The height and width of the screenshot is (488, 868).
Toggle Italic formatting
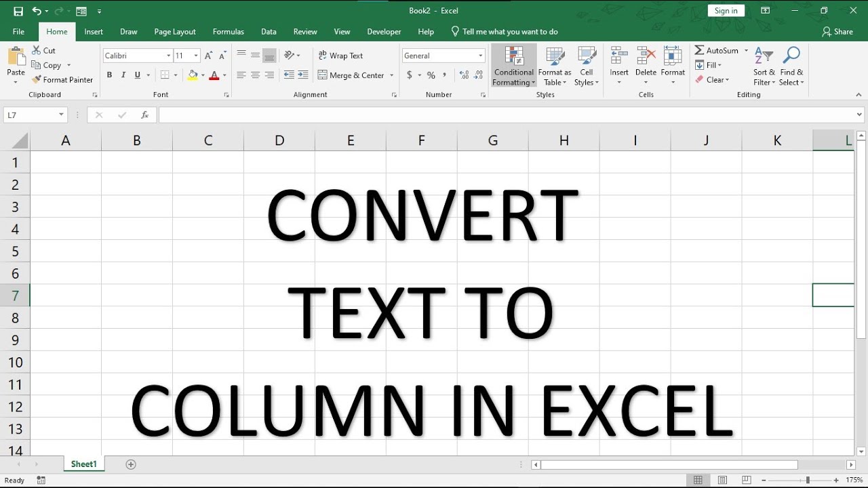(x=123, y=75)
